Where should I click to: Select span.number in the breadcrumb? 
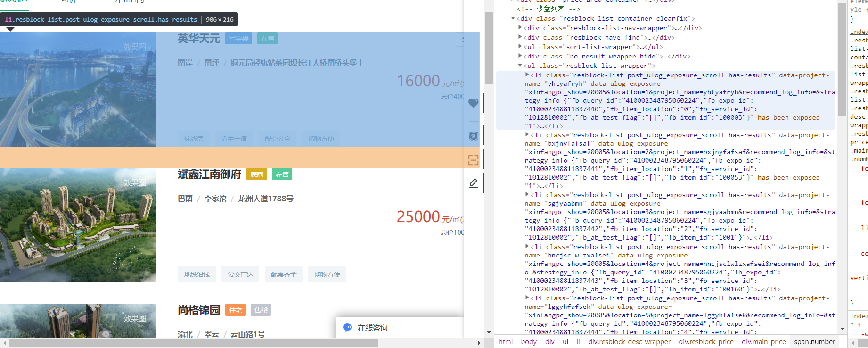click(x=814, y=342)
